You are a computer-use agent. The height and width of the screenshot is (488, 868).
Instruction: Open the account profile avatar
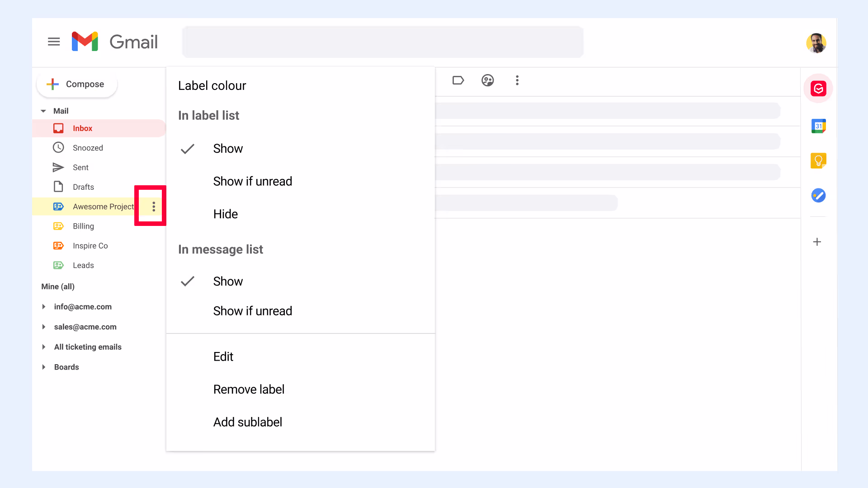coord(816,43)
